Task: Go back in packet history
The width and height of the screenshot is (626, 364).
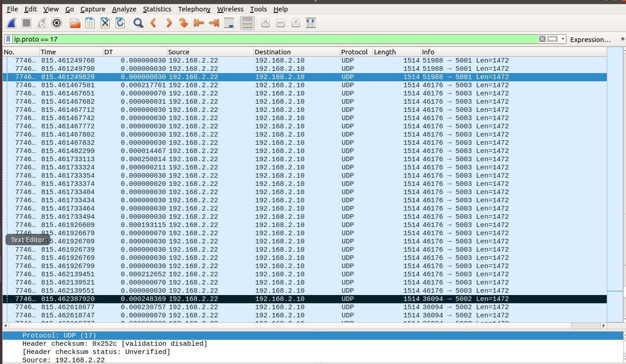Action: pyautogui.click(x=153, y=23)
